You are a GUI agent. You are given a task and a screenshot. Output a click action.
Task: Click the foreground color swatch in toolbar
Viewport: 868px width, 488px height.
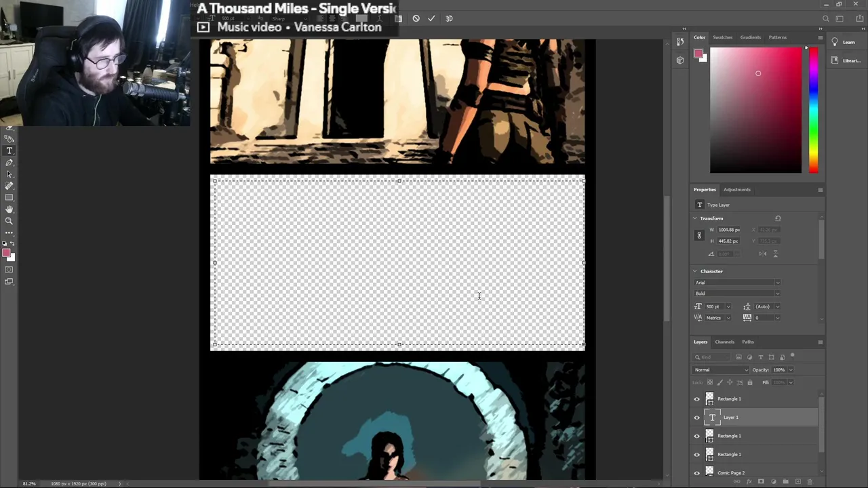click(x=6, y=253)
